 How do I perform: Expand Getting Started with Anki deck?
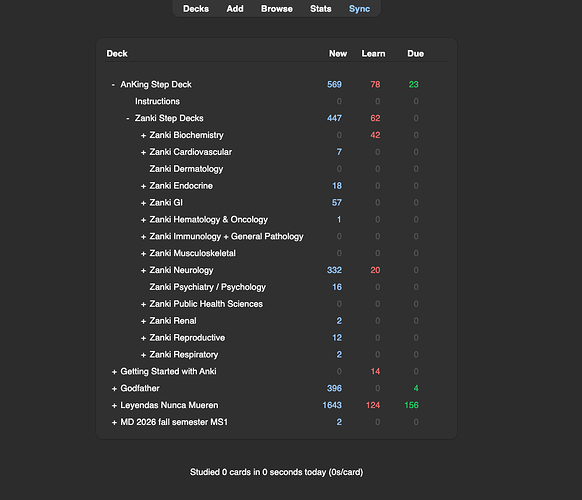(114, 372)
